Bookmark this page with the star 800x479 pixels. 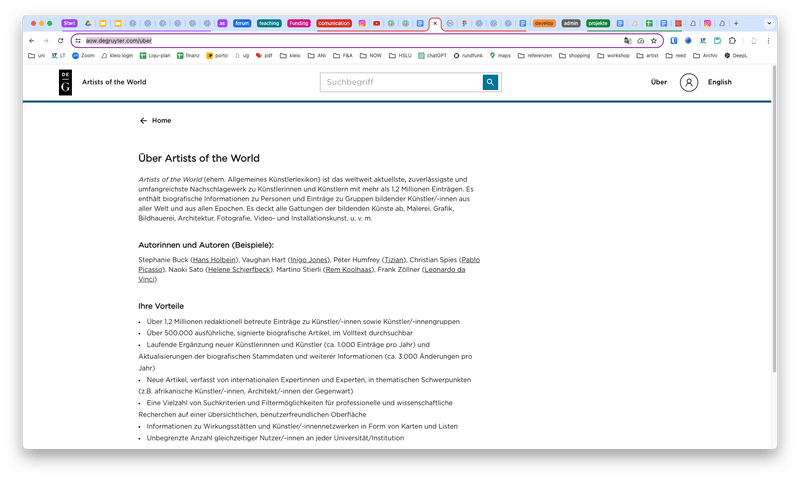point(654,40)
